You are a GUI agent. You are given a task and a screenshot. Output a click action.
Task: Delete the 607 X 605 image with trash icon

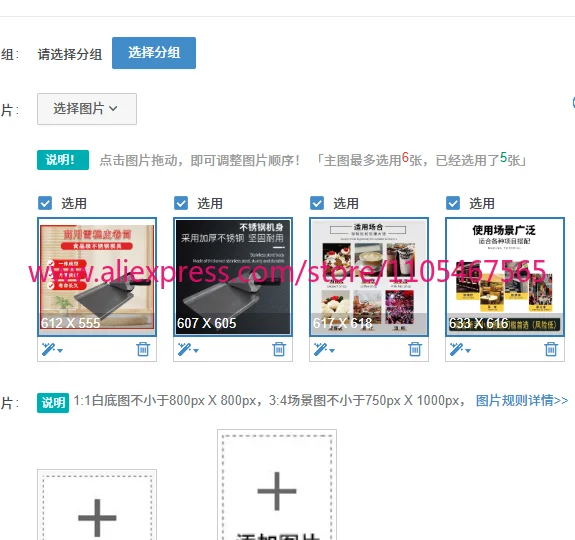pyautogui.click(x=279, y=349)
